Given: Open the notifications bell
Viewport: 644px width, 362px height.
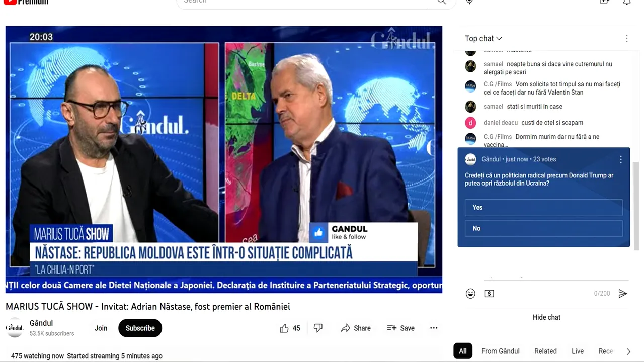Looking at the screenshot, I should click(627, 2).
